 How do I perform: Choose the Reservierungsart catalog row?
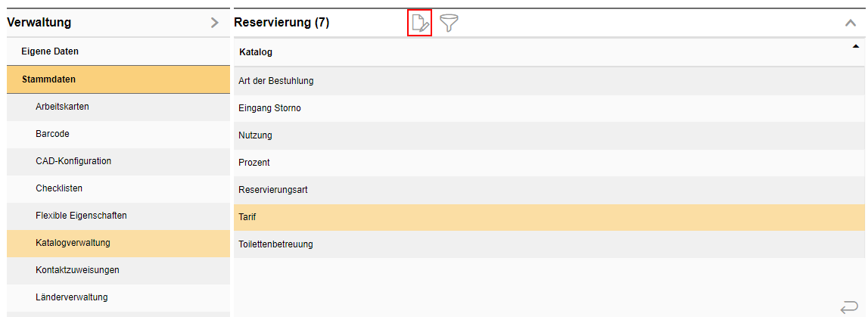550,190
